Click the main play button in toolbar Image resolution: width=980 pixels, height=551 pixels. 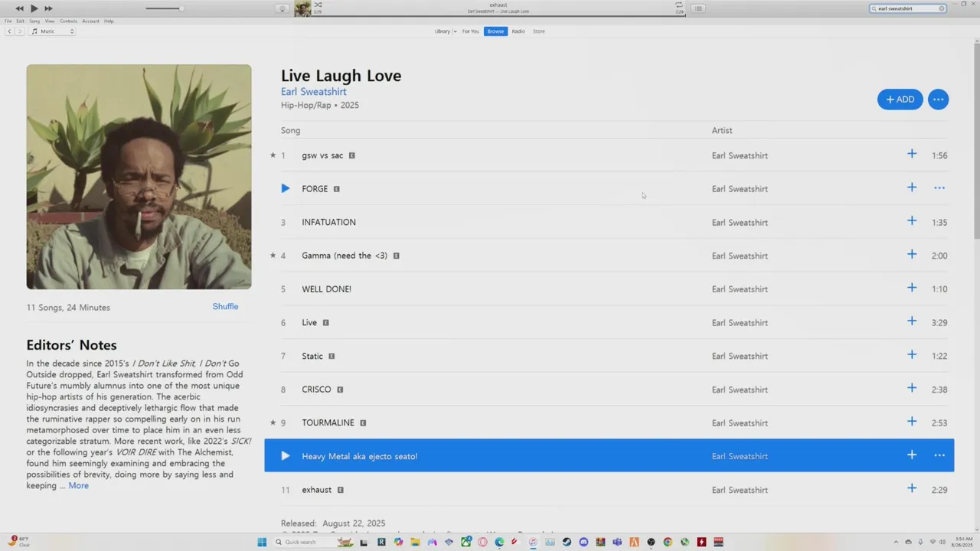[34, 8]
